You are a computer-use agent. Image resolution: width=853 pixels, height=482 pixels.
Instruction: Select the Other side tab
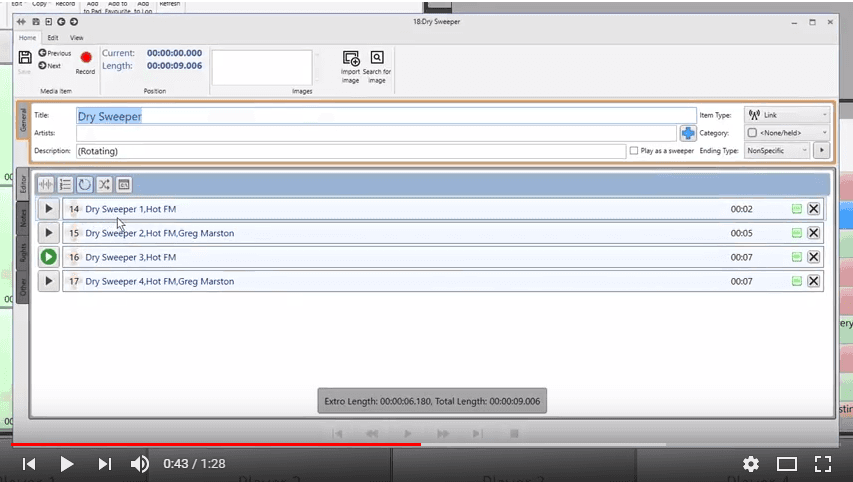[x=23, y=286]
